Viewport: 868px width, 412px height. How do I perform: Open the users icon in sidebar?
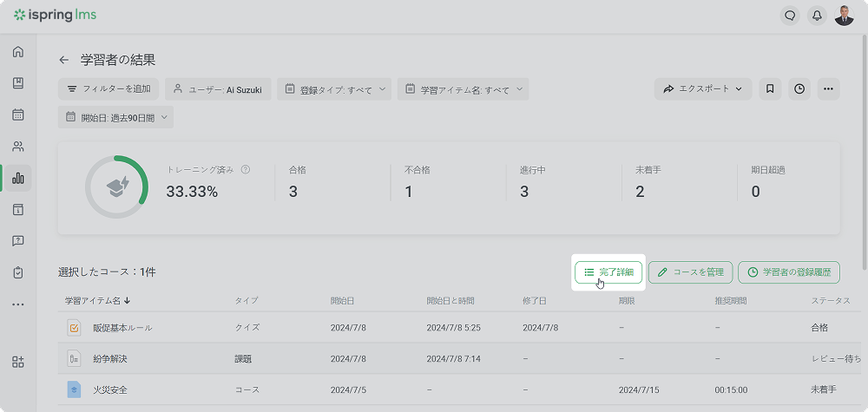tap(18, 147)
